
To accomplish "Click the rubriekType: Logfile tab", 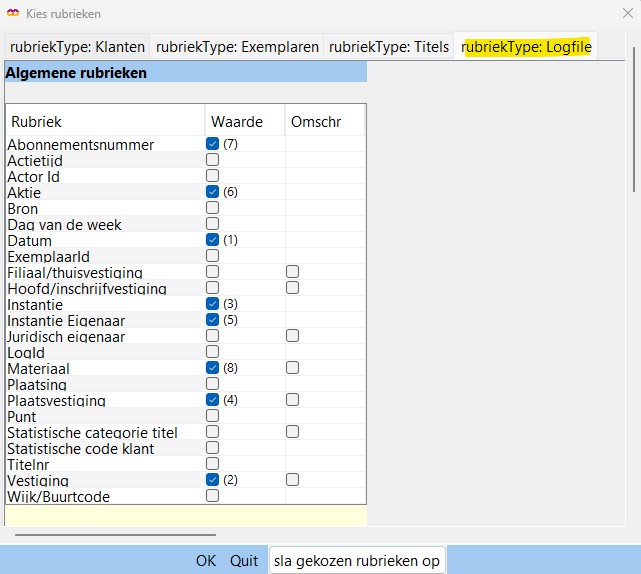I will (526, 47).
